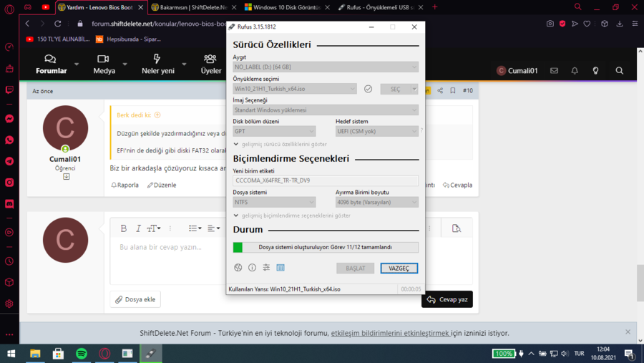Click the ISO checksum checkmark icon in Rufus
The image size is (644, 363).
(x=368, y=89)
